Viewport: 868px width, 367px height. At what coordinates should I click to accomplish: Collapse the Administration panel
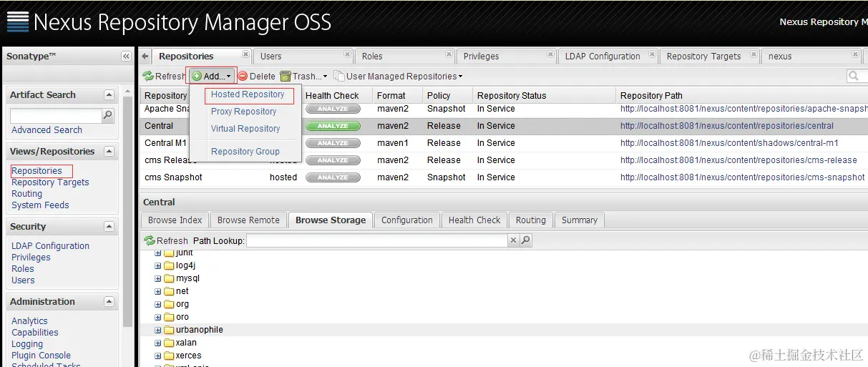109,302
